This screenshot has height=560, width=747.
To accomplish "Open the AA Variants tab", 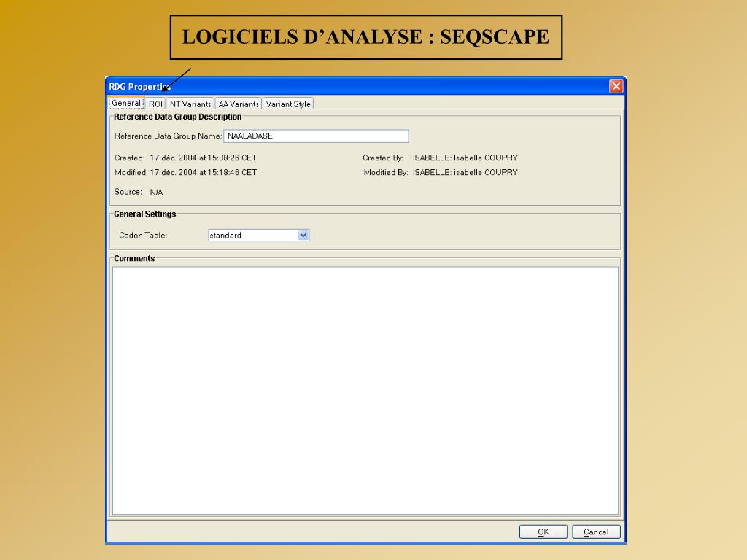I will [x=239, y=104].
